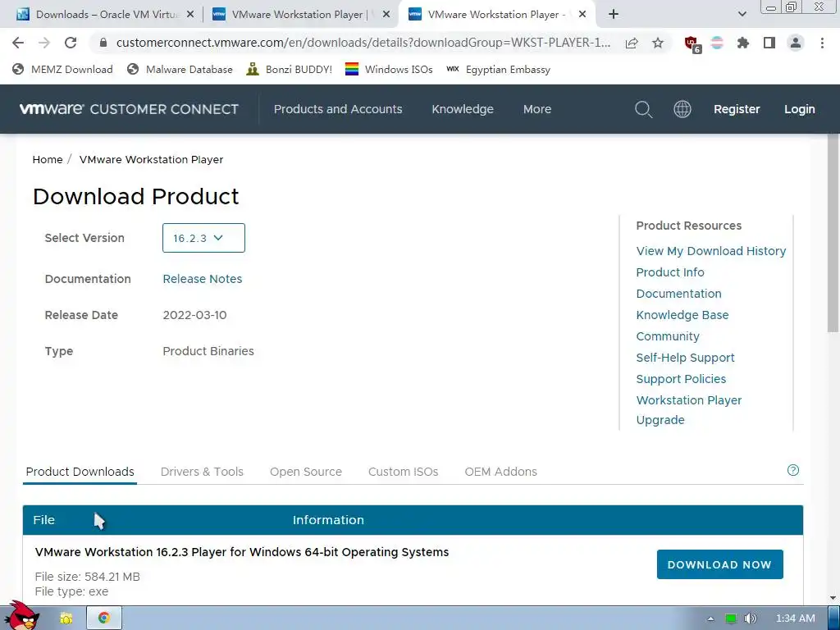Image resolution: width=840 pixels, height=630 pixels.
Task: Click the Angry Birds start button
Action: tap(21, 615)
